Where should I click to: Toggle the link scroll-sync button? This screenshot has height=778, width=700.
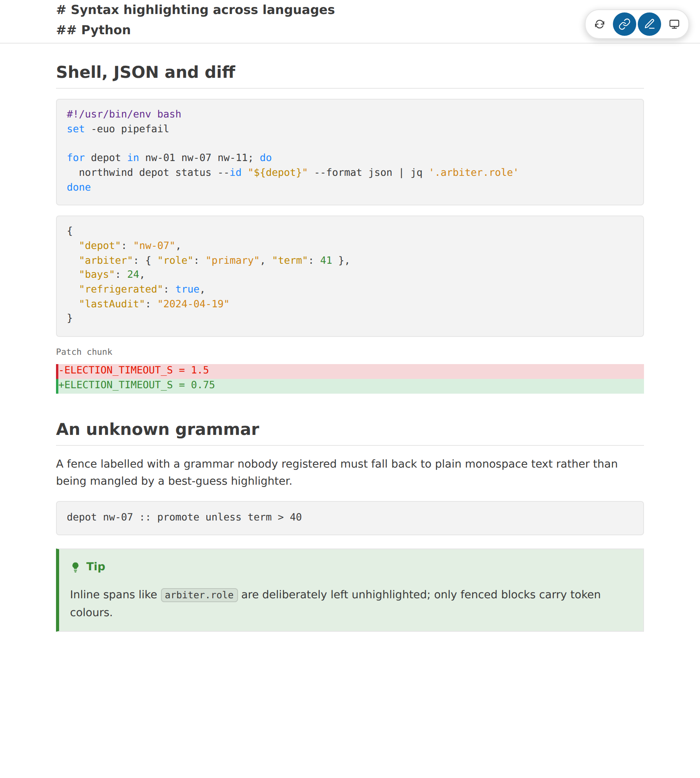coord(624,24)
